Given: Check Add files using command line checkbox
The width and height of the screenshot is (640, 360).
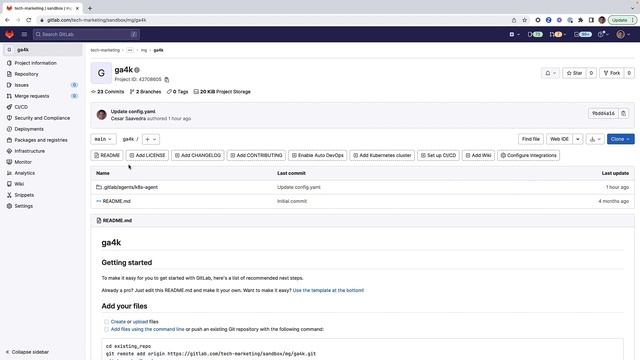Looking at the screenshot, I should (106, 329).
